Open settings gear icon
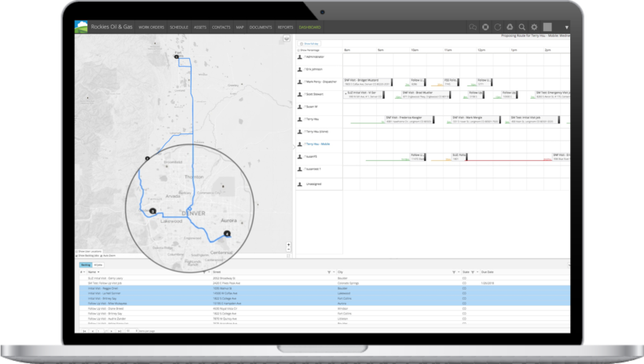Image resolution: width=644 pixels, height=364 pixels. [x=534, y=27]
